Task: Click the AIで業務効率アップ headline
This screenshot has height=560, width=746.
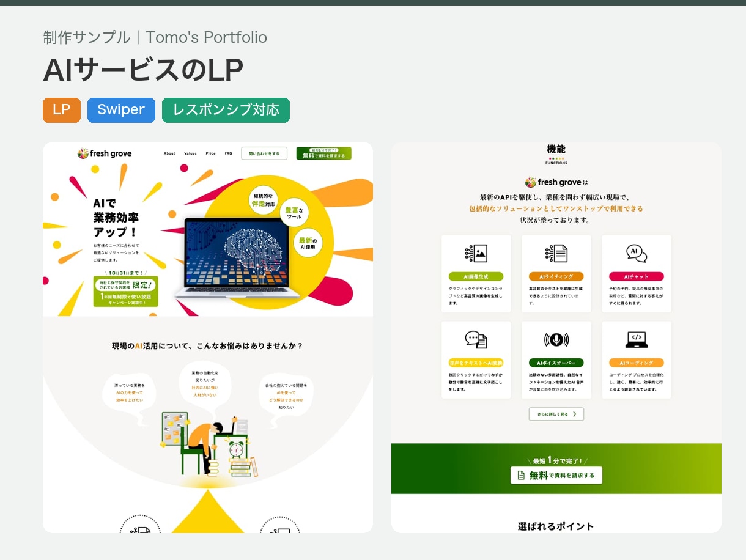Action: (x=116, y=218)
